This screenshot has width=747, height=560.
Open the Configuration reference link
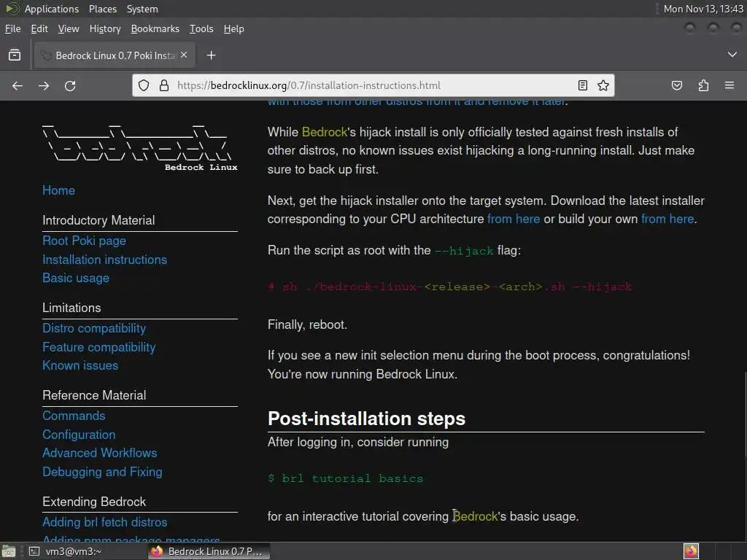pyautogui.click(x=79, y=435)
